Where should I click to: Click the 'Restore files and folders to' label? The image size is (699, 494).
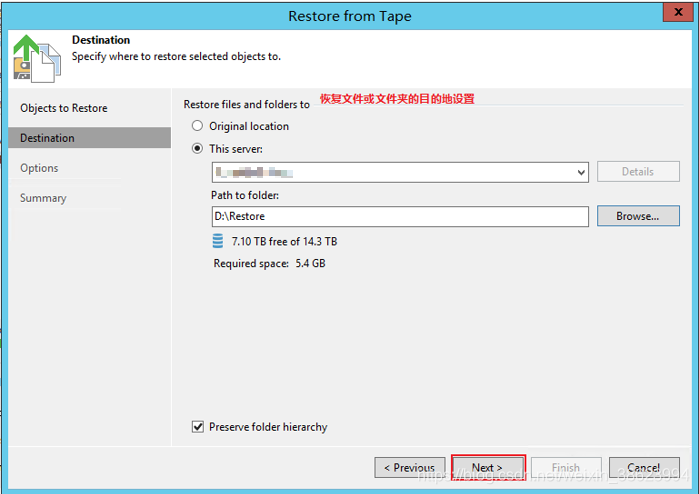coord(247,104)
